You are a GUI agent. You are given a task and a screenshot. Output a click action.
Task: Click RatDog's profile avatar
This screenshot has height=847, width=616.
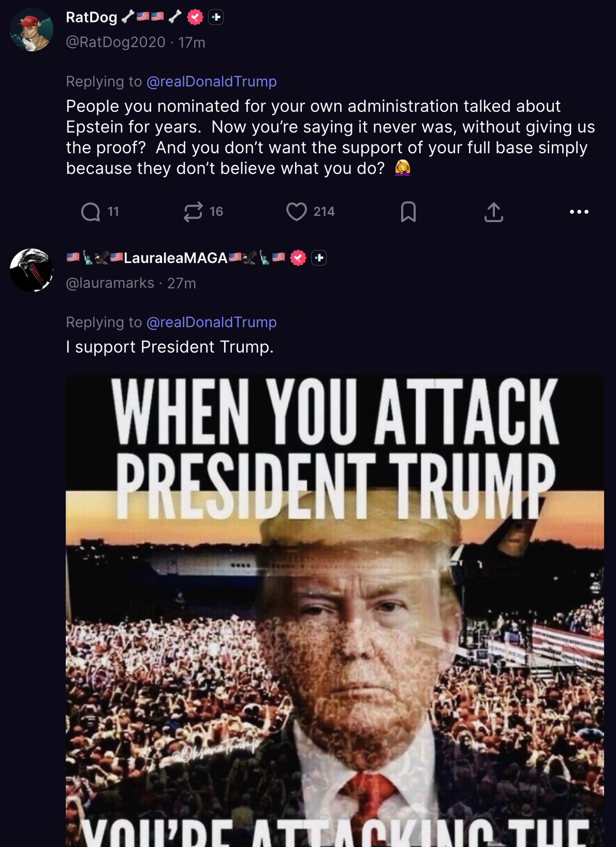pyautogui.click(x=32, y=30)
